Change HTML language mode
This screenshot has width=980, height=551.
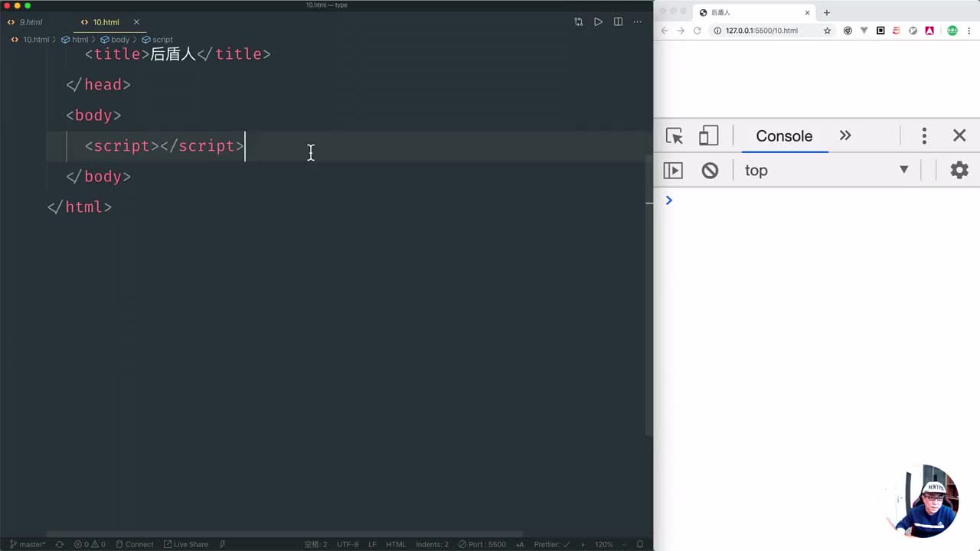(x=396, y=544)
